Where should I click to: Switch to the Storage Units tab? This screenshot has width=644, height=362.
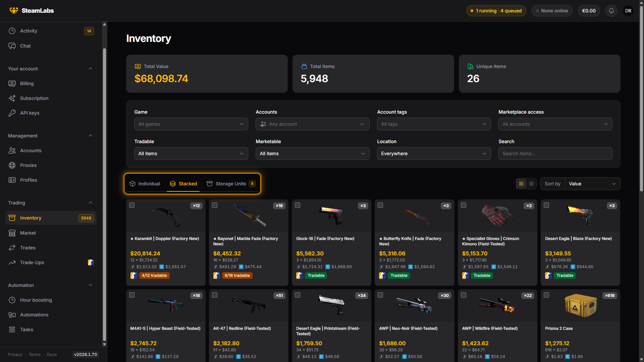coord(231,184)
